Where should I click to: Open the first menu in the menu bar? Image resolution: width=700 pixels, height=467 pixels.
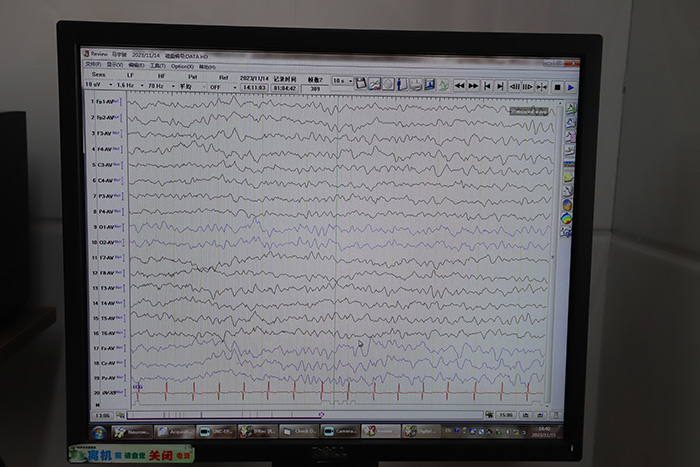92,65
